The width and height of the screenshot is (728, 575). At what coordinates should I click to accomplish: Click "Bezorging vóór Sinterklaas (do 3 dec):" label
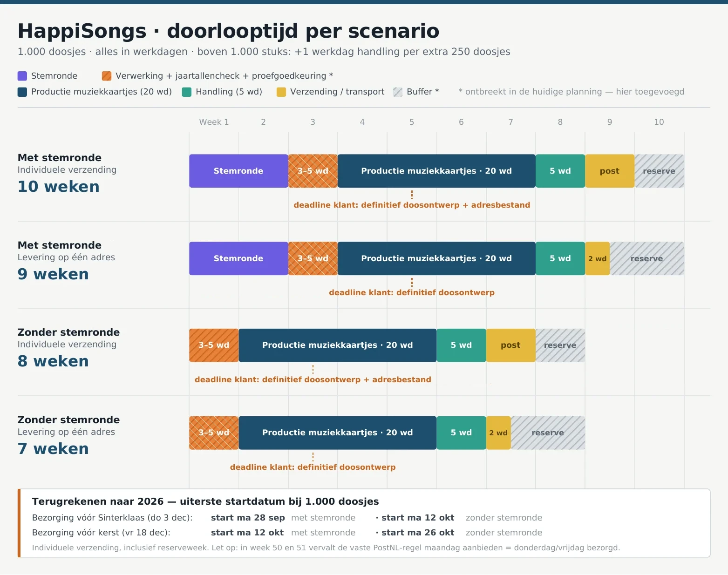pyautogui.click(x=112, y=518)
